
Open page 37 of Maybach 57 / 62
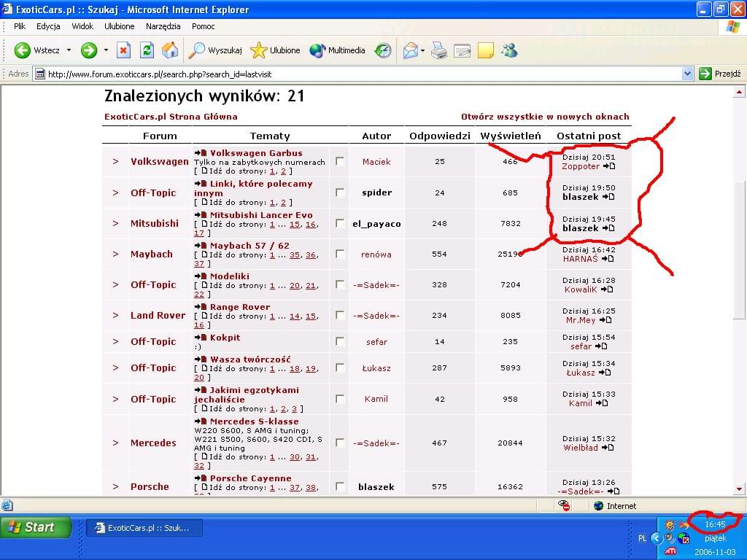[x=198, y=264]
